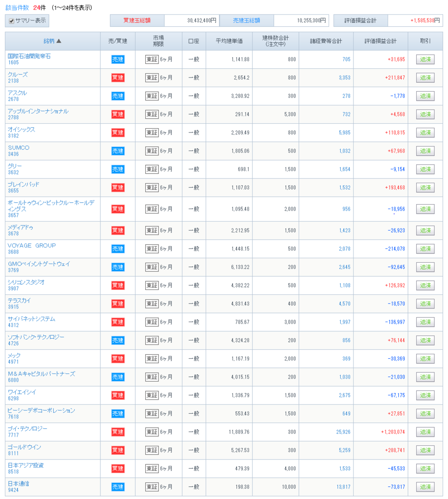Toggle the サマリー表示 checkbox
This screenshot has width=448, height=499.
pos(12,21)
